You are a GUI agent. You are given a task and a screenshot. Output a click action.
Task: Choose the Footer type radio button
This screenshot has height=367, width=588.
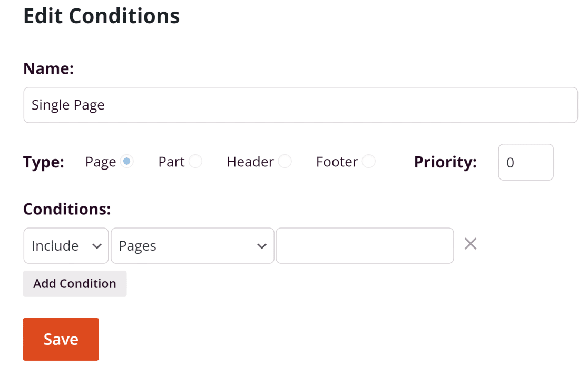pyautogui.click(x=369, y=162)
